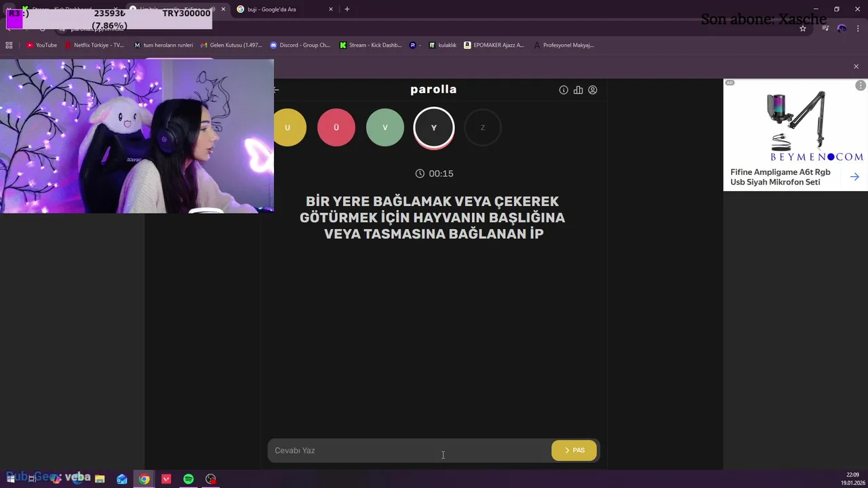The height and width of the screenshot is (488, 868).
Task: Bookmark this page with the star icon
Action: (803, 28)
